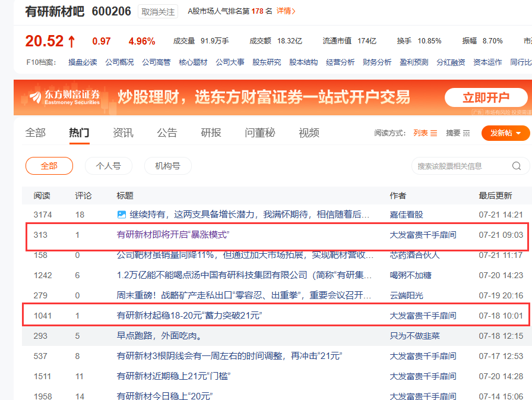Click the 最后更新 column header
The image size is (532, 400).
[495, 196]
